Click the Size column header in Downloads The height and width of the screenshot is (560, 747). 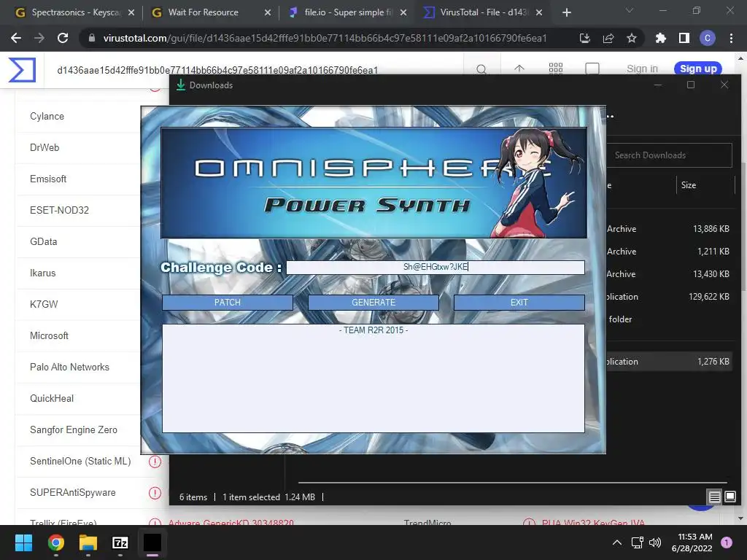(x=689, y=185)
